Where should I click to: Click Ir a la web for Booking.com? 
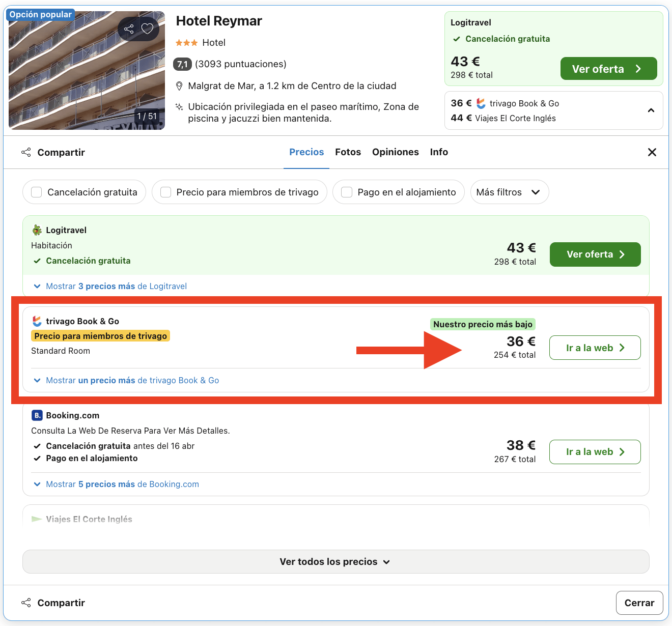coord(595,451)
